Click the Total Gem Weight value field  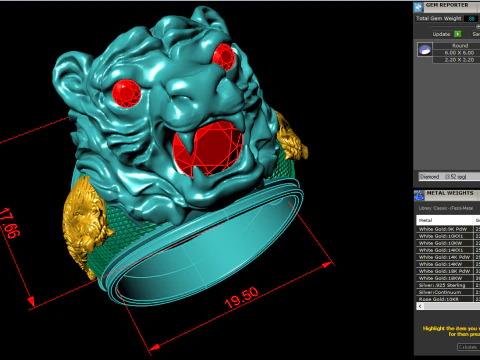click(x=471, y=19)
